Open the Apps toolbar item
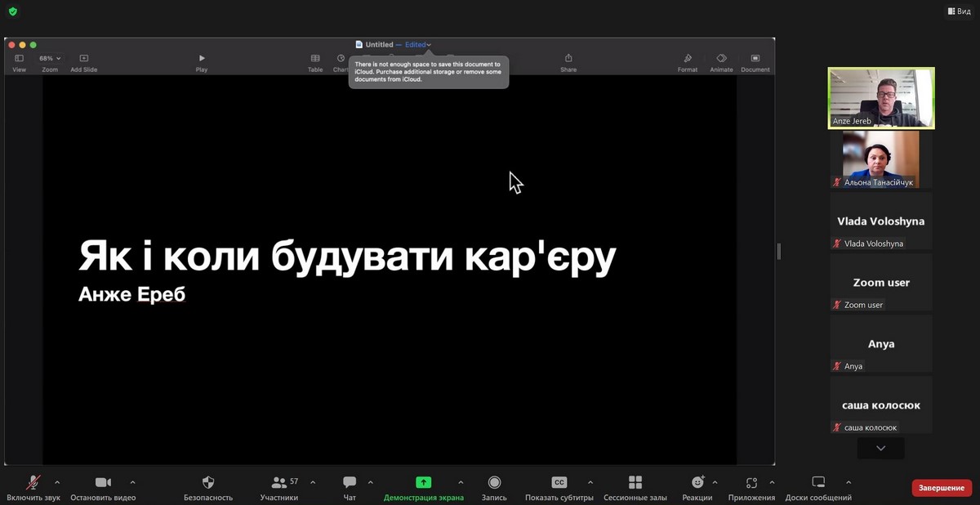980x505 pixels. coord(751,482)
